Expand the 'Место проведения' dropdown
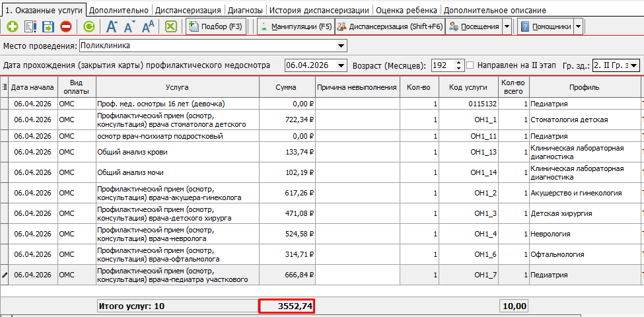The width and height of the screenshot is (644, 317). [341, 46]
